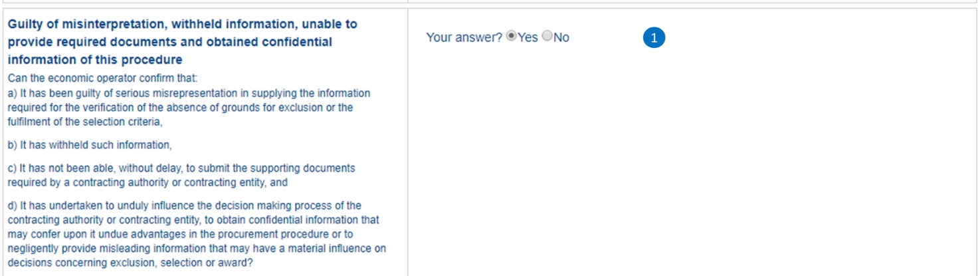Click the line "b) It has withheld such information,"

pos(90,145)
